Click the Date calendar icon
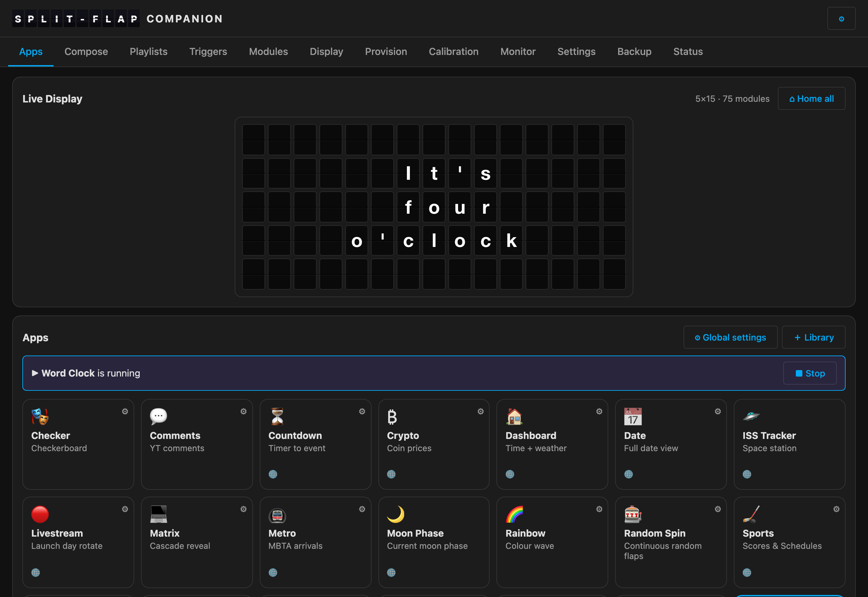 tap(632, 416)
